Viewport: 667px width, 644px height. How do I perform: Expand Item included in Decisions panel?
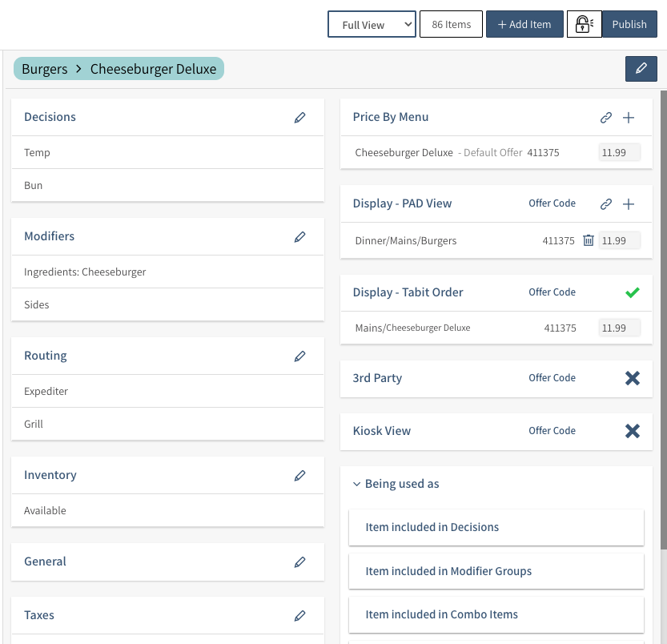tap(496, 528)
